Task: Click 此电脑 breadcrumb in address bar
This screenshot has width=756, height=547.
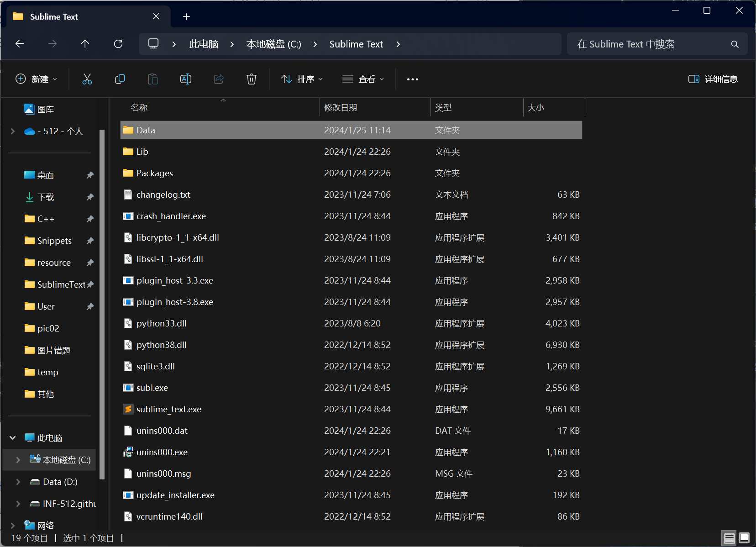Action: (x=204, y=44)
